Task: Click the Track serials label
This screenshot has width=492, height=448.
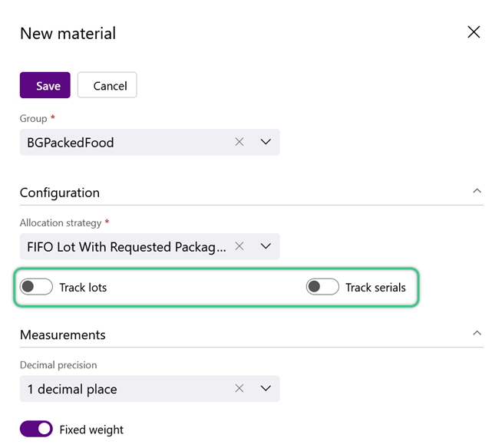Action: click(375, 288)
